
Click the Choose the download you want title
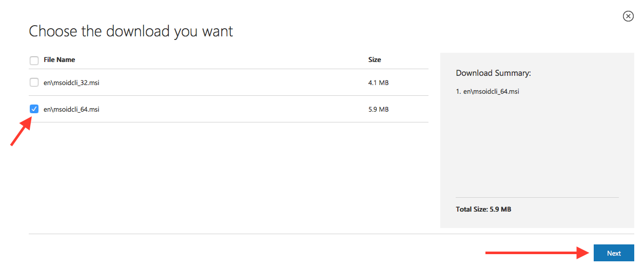131,31
